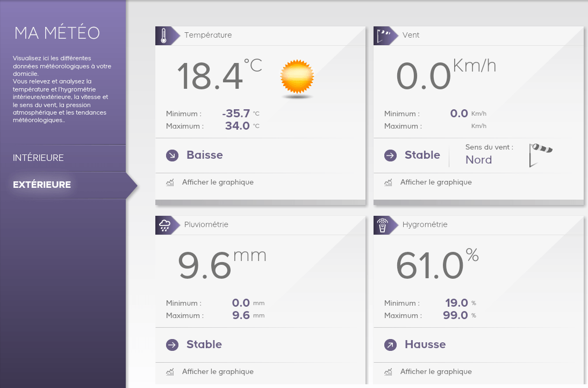Click the chart icon in Température card
The width and height of the screenshot is (588, 388).
170,182
